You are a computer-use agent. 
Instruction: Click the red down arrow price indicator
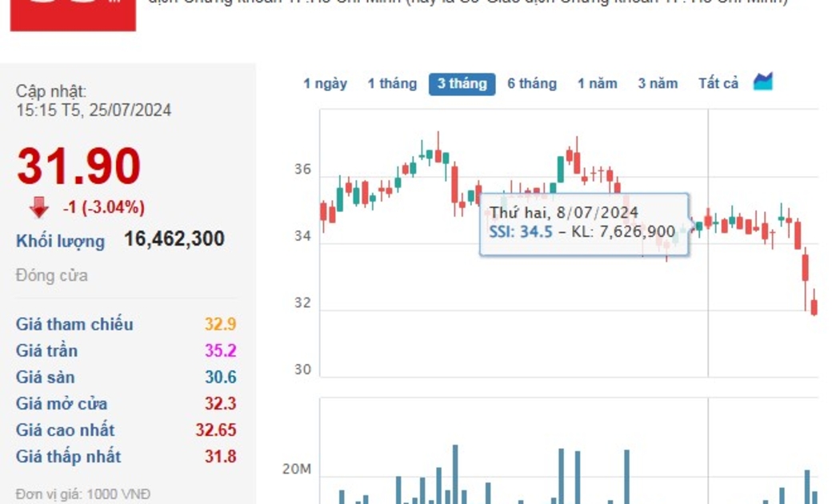pos(39,208)
